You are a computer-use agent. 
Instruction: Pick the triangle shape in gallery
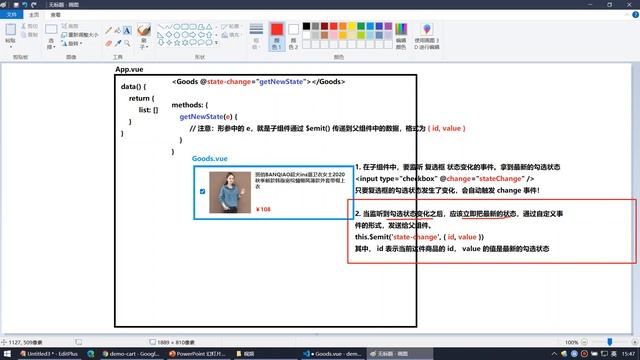pos(209,27)
